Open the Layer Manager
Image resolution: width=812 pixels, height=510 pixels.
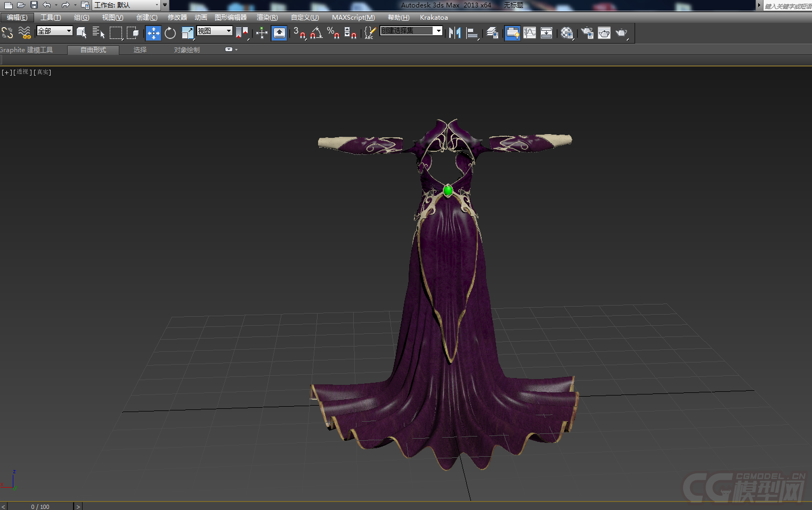492,33
